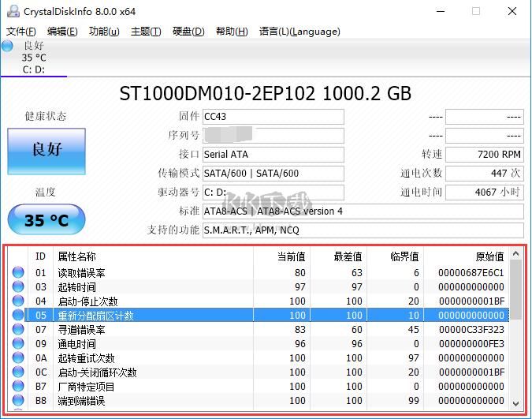
Task: Click the SMART list scroll up arrow
Action: pyautogui.click(x=515, y=254)
